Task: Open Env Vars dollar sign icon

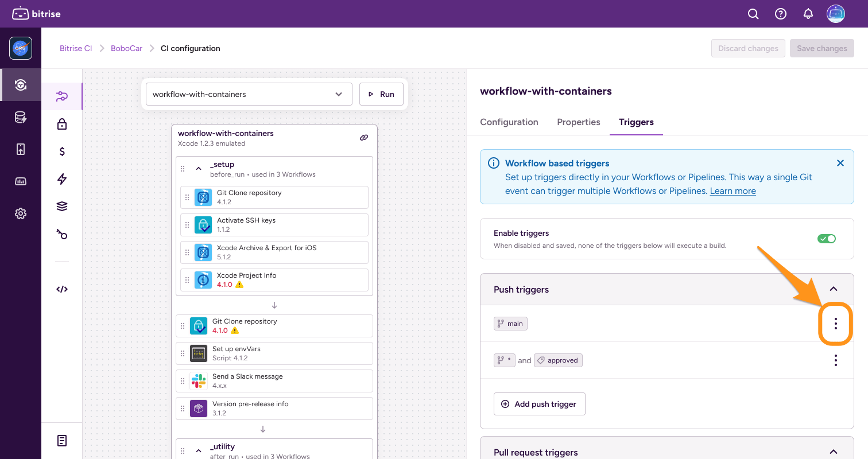Action: click(62, 151)
